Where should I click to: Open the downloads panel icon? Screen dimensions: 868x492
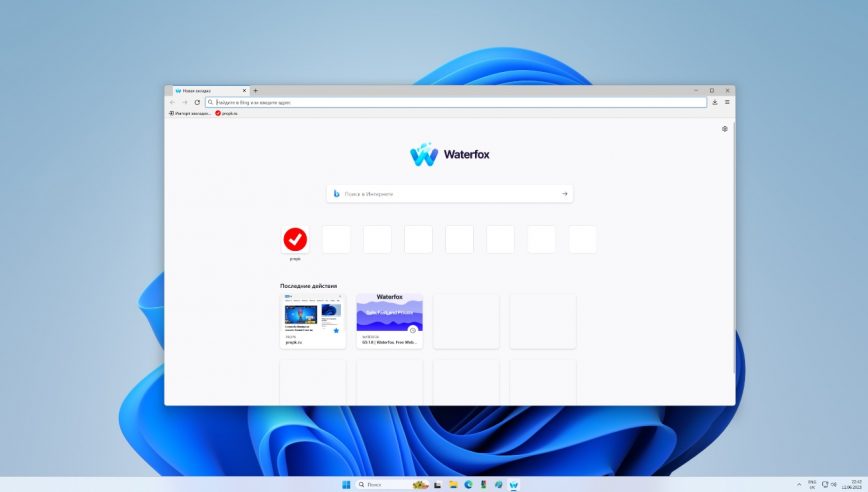pos(715,102)
